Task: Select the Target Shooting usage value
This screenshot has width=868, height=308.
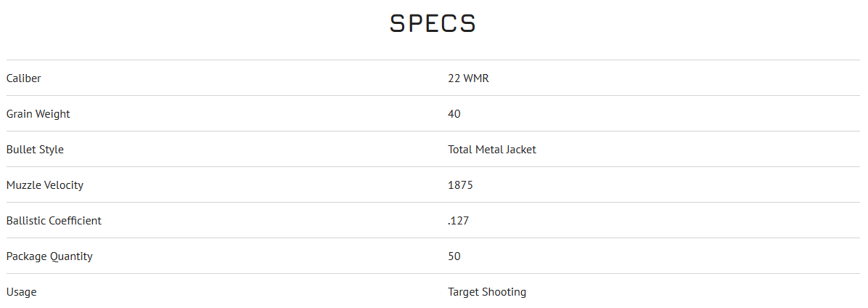Action: (x=487, y=292)
